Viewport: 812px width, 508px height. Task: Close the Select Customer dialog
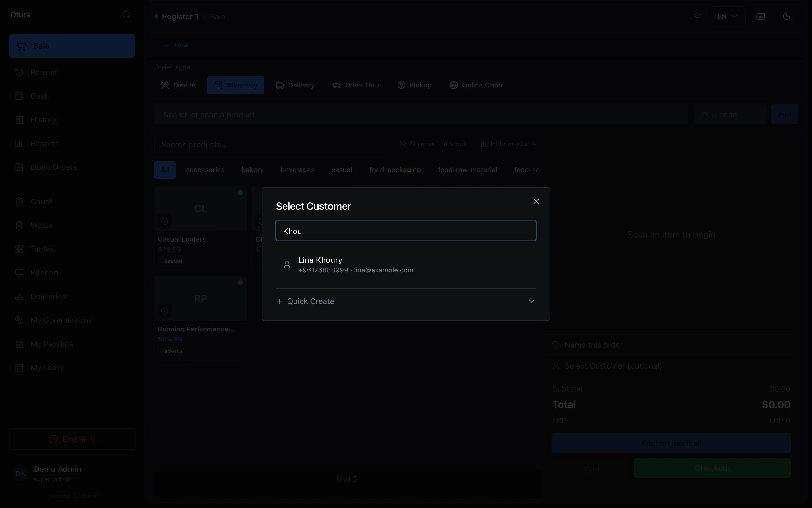pos(536,201)
